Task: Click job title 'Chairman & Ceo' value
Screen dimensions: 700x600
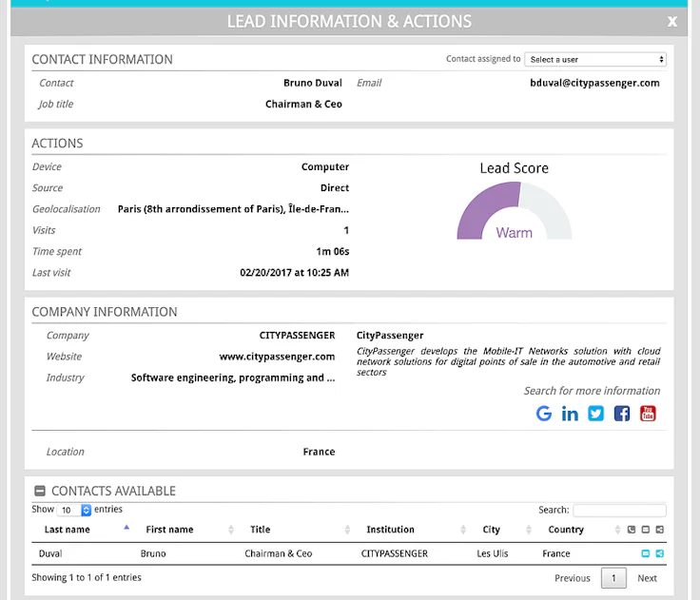Action: tap(303, 104)
